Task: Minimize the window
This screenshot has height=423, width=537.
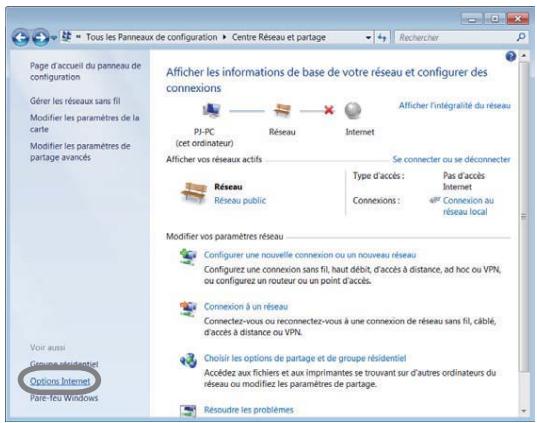Action: click(x=472, y=19)
